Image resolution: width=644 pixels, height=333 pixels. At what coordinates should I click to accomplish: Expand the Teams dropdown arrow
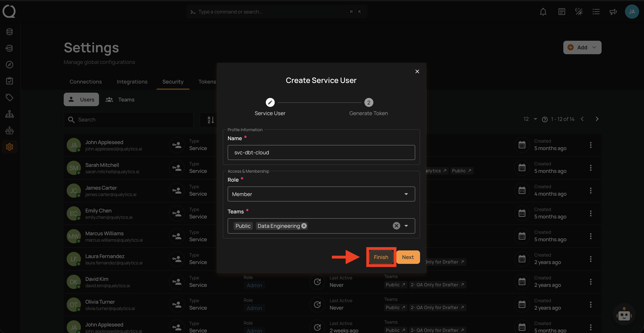406,226
